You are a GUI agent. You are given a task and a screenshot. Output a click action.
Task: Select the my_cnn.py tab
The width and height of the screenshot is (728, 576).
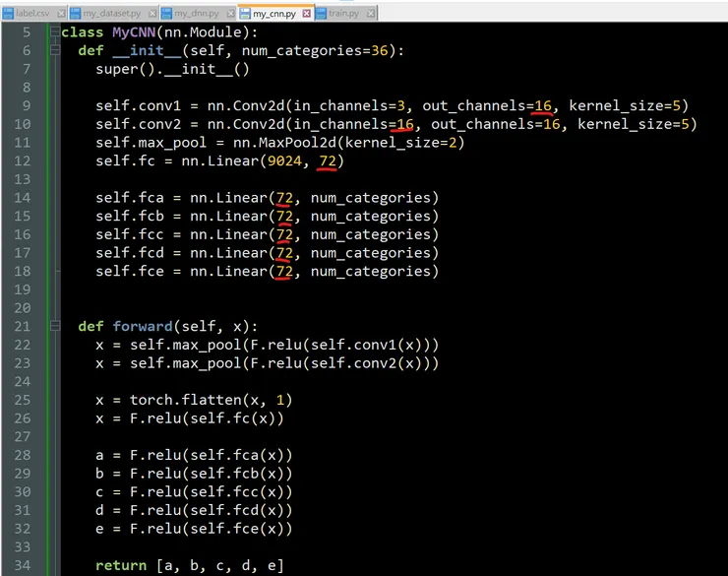273,13
